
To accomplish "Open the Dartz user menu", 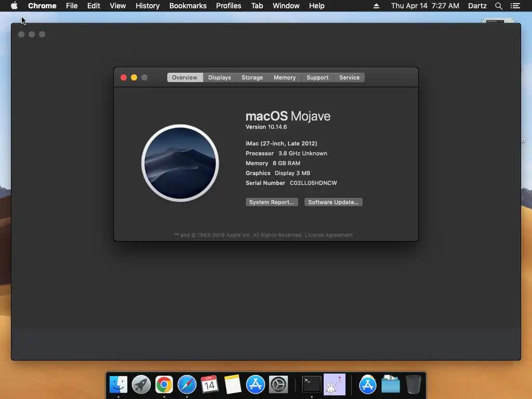I will point(477,6).
